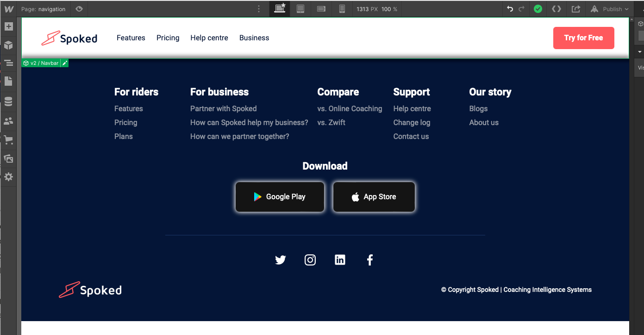Click How can we partner together?
644x335 pixels.
pos(240,136)
